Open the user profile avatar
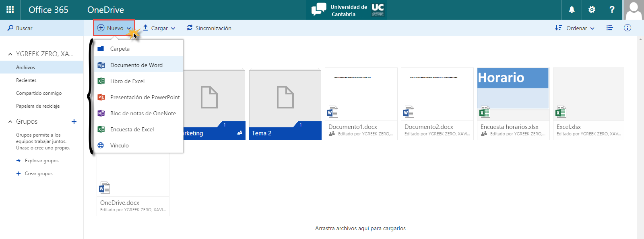Viewport: 644px width, 239px height. pyautogui.click(x=634, y=10)
